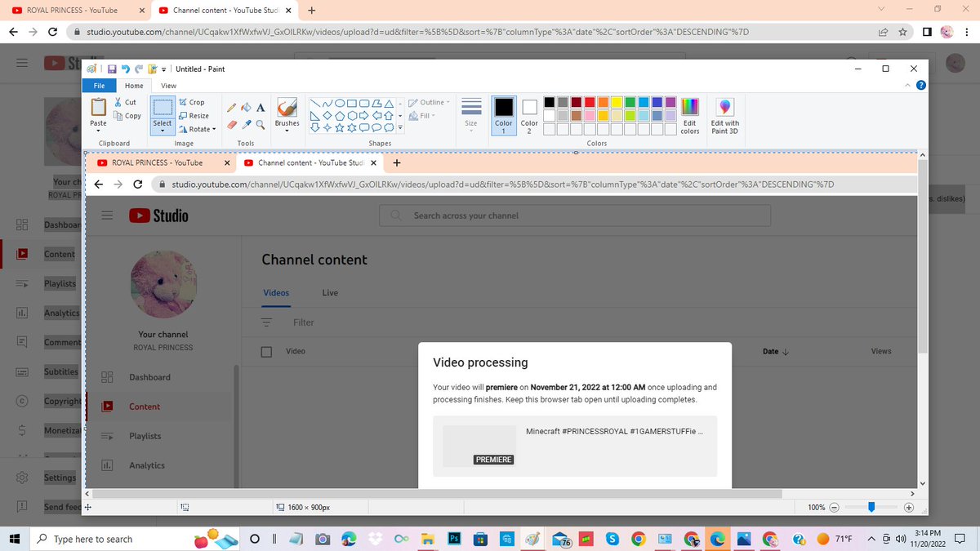
Task: Open Paint help question mark
Action: tap(920, 85)
